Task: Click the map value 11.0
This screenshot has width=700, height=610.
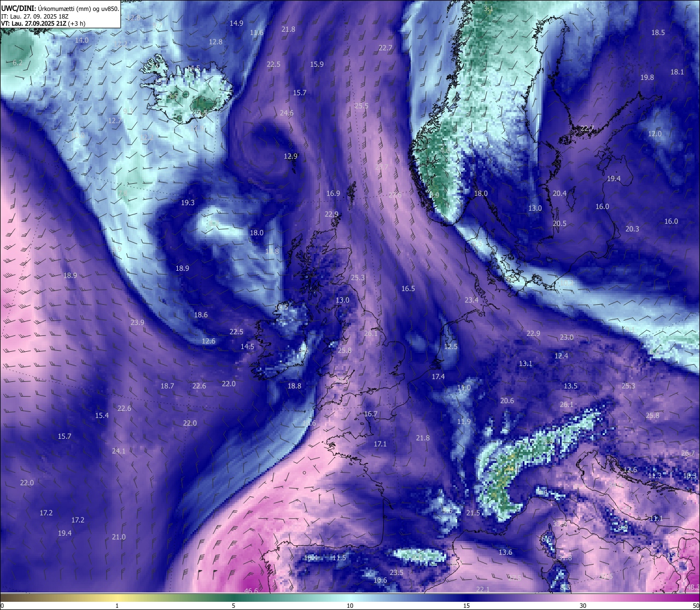Action: pyautogui.click(x=464, y=387)
